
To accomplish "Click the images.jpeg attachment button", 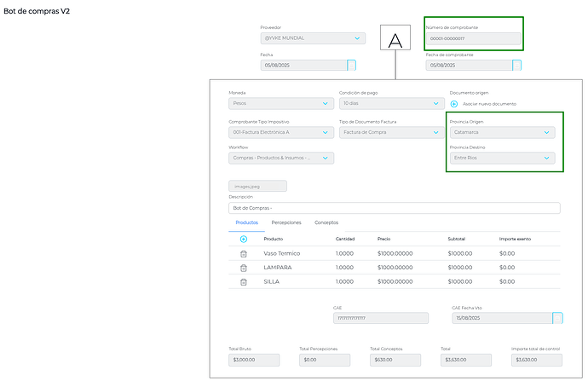I will [257, 186].
